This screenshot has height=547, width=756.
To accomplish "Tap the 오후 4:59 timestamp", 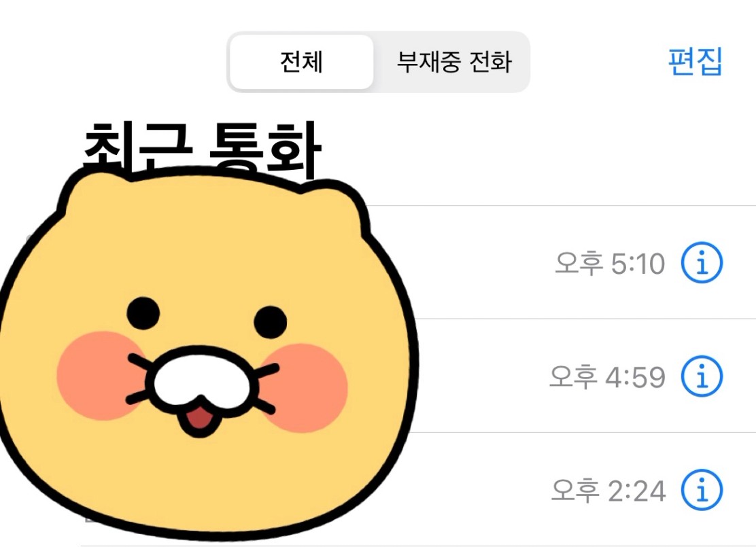I will 608,377.
